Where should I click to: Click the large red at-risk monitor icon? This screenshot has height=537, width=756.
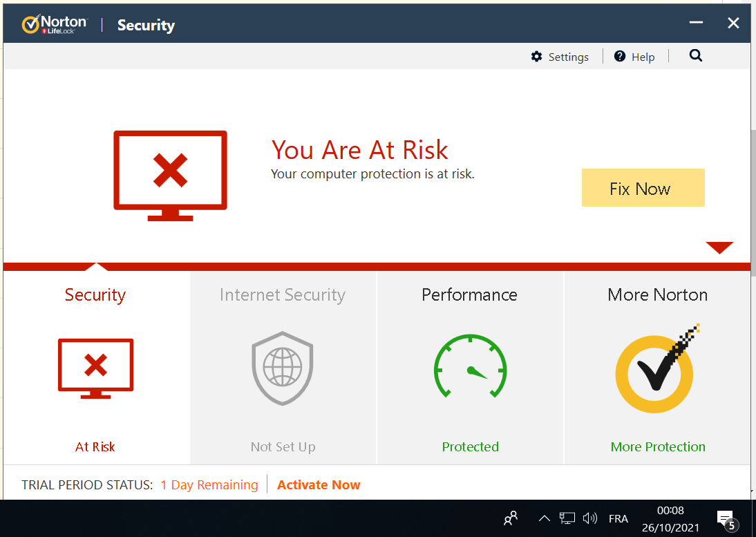pos(170,176)
